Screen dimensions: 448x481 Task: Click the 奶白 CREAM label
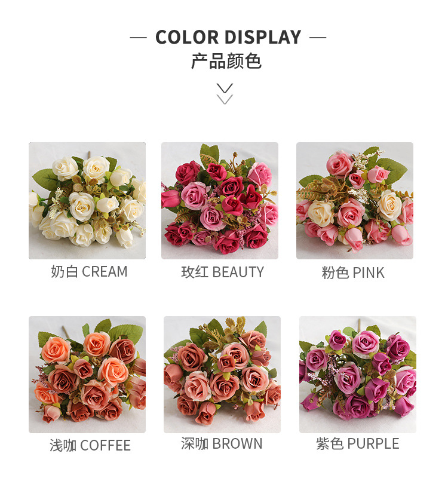tap(89, 272)
